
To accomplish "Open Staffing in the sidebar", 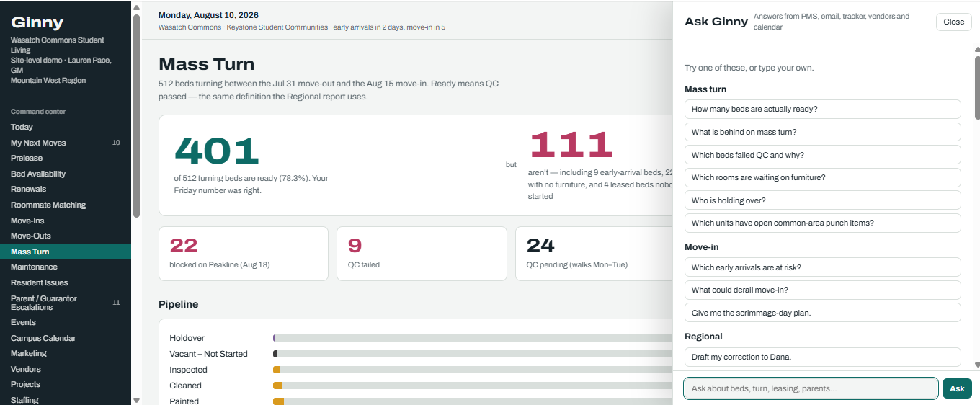I will 65,399.
